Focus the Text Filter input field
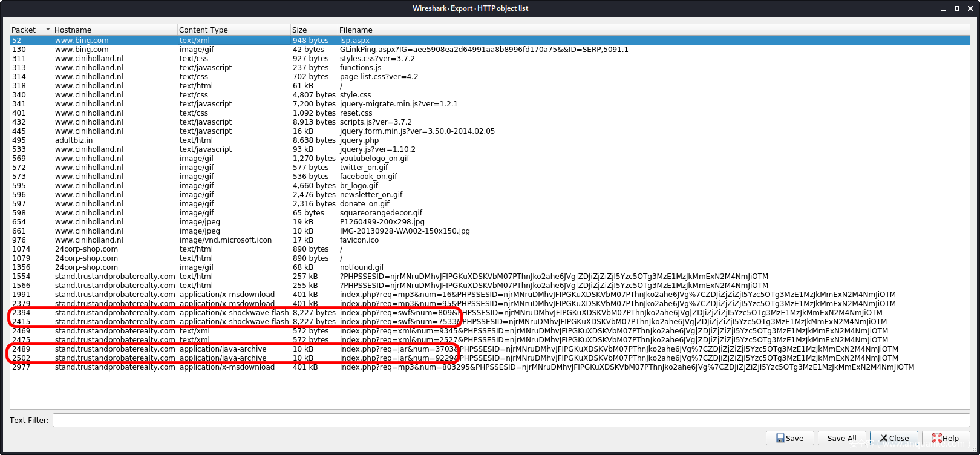This screenshot has height=455, width=980. (511, 420)
